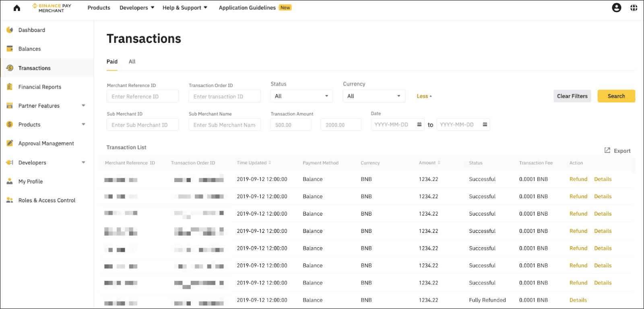Open the Developers menu in top bar
644x309 pixels.
pos(137,8)
